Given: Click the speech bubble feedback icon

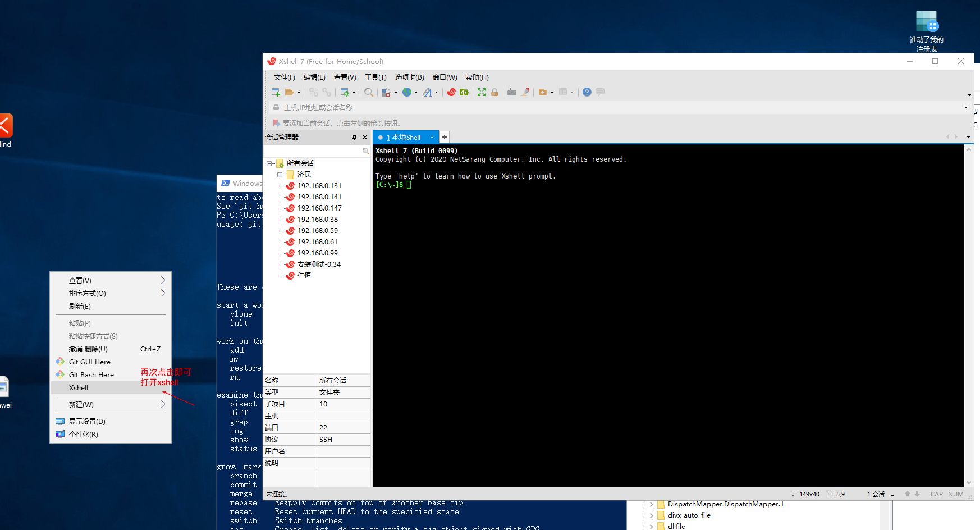Looking at the screenshot, I should click(600, 92).
